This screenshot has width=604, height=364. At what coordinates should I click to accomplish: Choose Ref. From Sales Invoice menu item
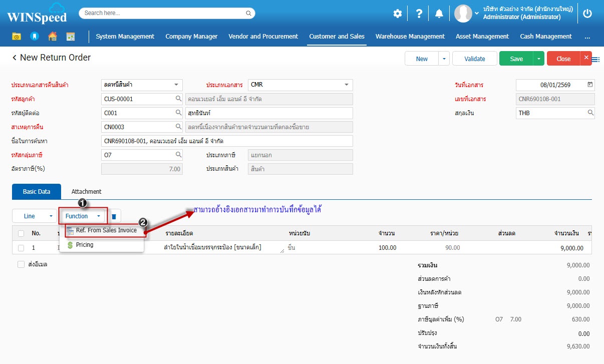(x=106, y=230)
